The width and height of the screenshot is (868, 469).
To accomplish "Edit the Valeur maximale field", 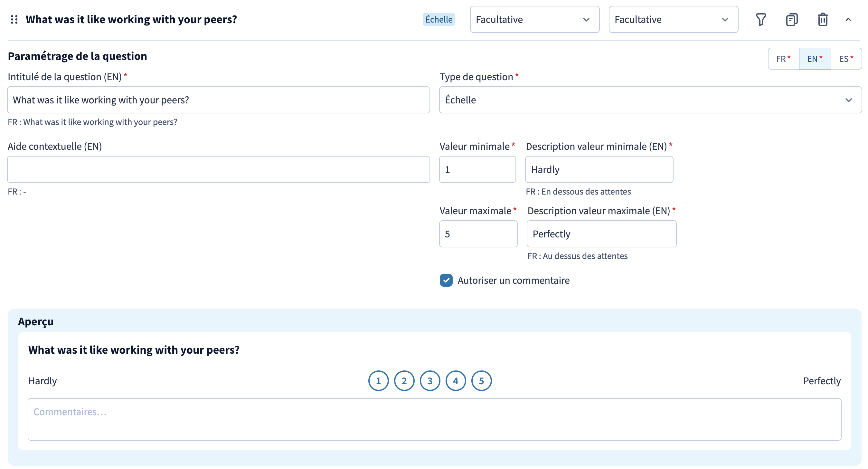I will 478,234.
